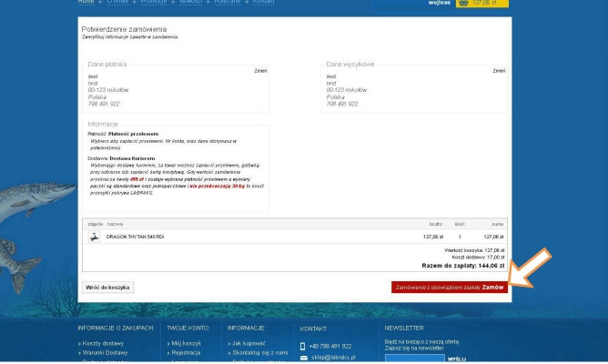The height and width of the screenshot is (364, 608).
Task: Open the Home menu item
Action: (x=86, y=2)
